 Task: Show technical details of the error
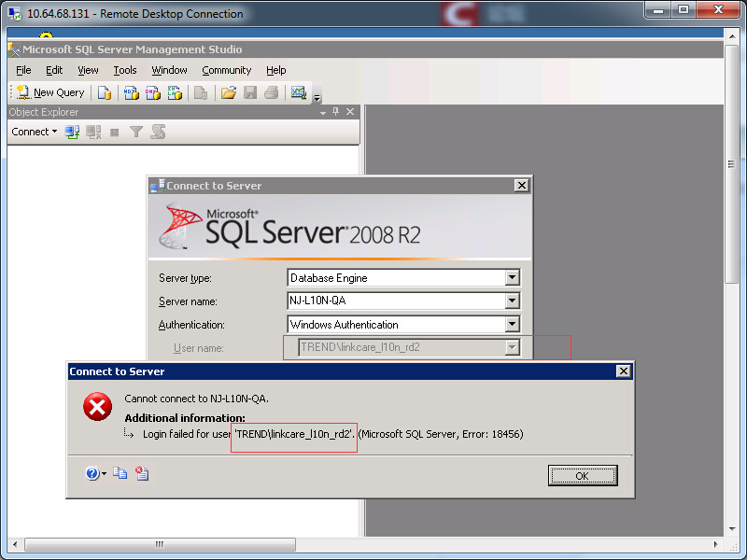tap(142, 473)
